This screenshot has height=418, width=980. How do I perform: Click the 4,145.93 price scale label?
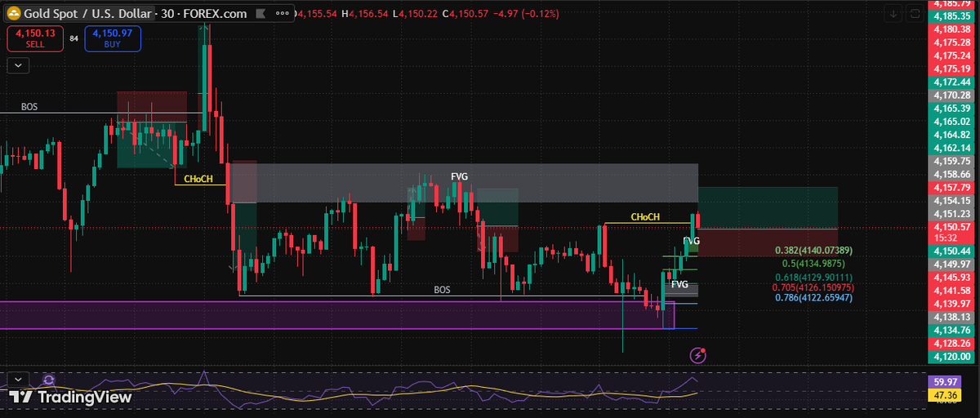(954, 277)
